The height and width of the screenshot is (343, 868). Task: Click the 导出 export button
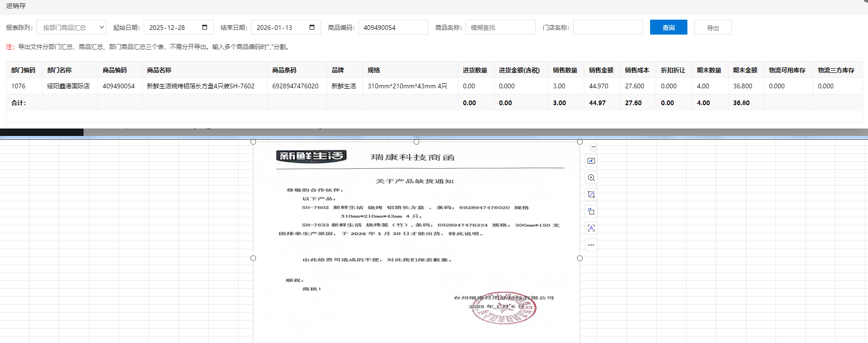[713, 28]
